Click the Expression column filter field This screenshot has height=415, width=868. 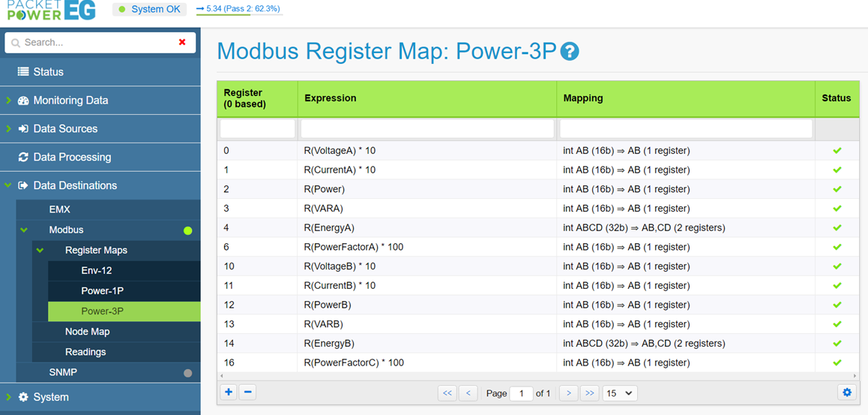point(427,128)
